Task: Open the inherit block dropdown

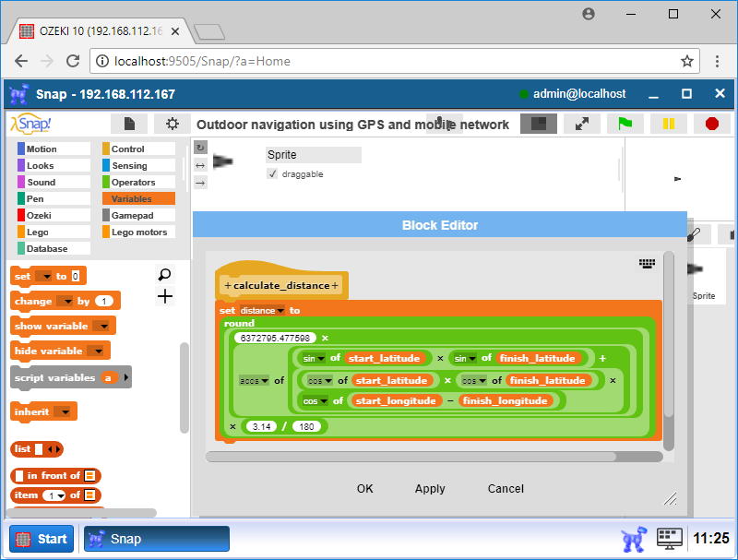Action: point(62,412)
